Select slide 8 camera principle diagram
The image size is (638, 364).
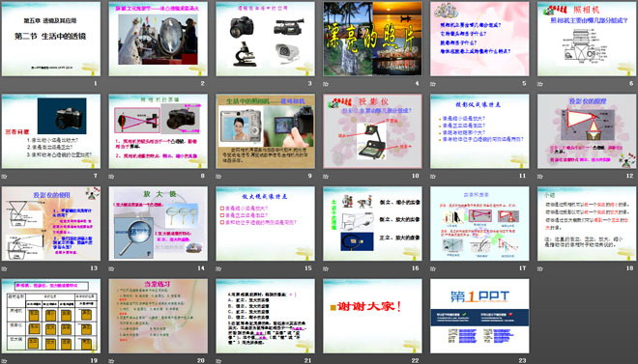coord(159,131)
